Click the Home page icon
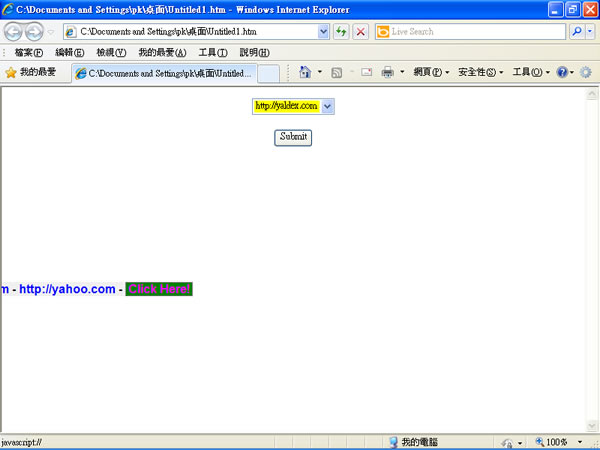This screenshot has width=600, height=450. click(305, 72)
